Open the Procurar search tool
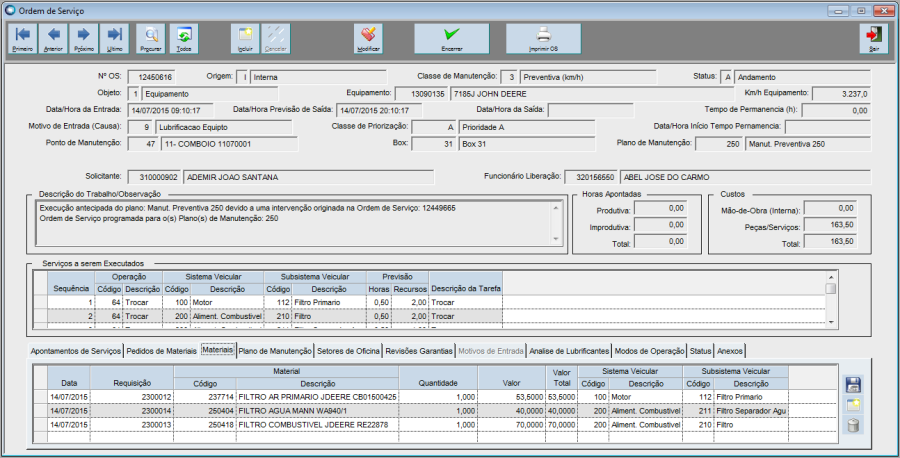Screen dimensions: 900x458 150,38
